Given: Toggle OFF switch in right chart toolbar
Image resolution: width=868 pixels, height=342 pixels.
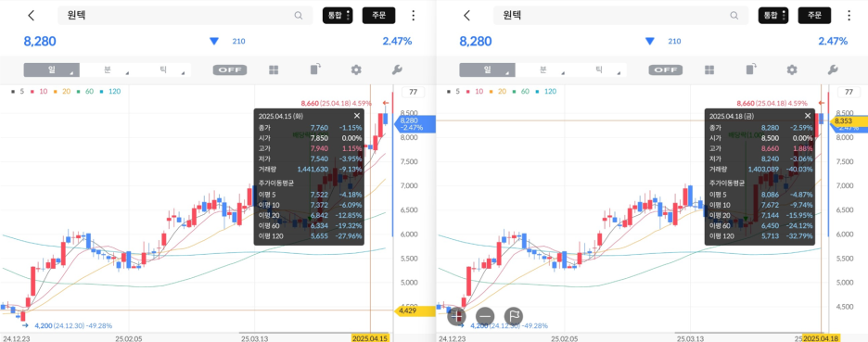Looking at the screenshot, I should tap(666, 70).
